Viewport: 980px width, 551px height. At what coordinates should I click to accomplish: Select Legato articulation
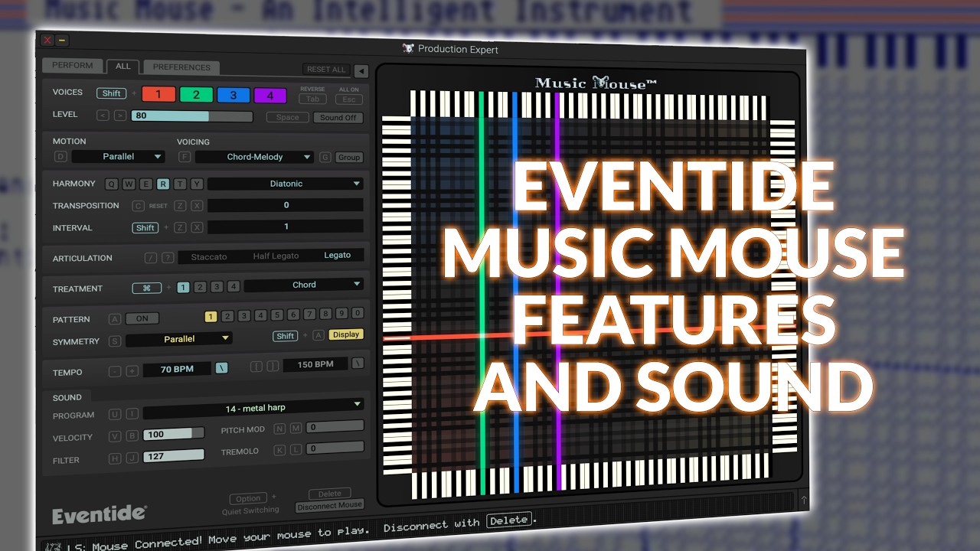[x=337, y=256]
